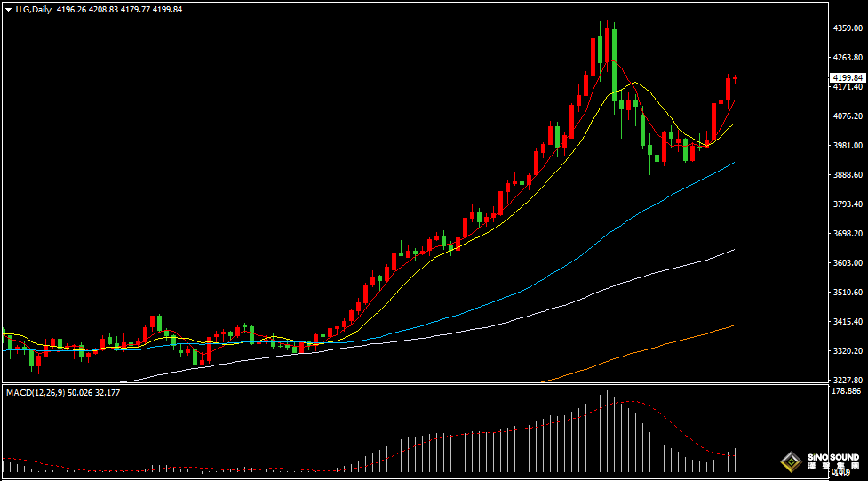Click the tallest MACD histogram bar
The image size is (868, 481).
pos(608,431)
